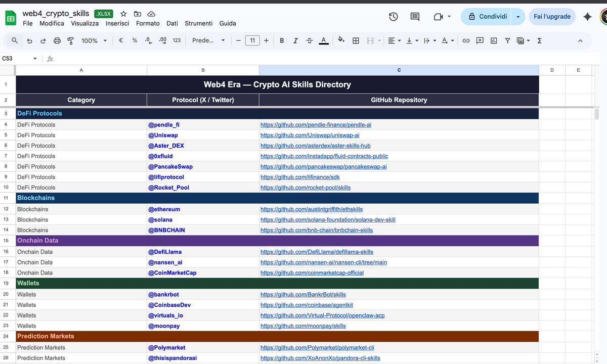607x364 pixels.
Task: View the cloud document status
Action: click(x=151, y=14)
